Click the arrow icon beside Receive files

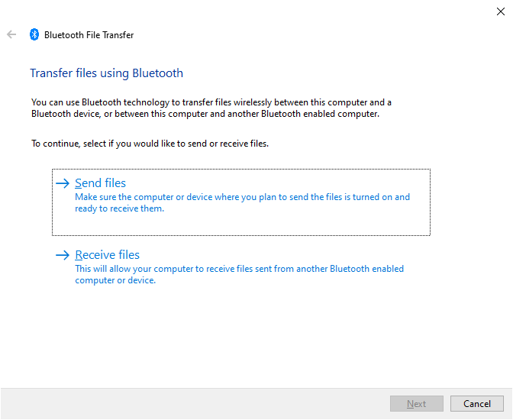pyautogui.click(x=63, y=255)
